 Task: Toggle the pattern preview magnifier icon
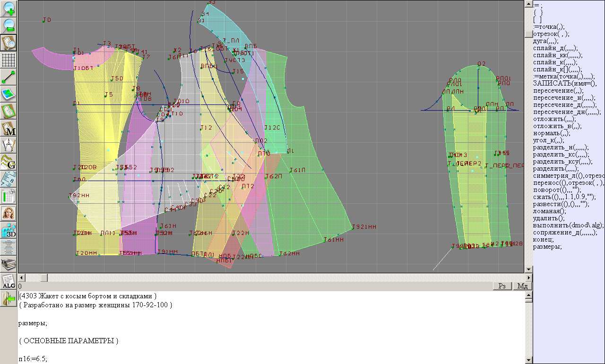coord(9,43)
